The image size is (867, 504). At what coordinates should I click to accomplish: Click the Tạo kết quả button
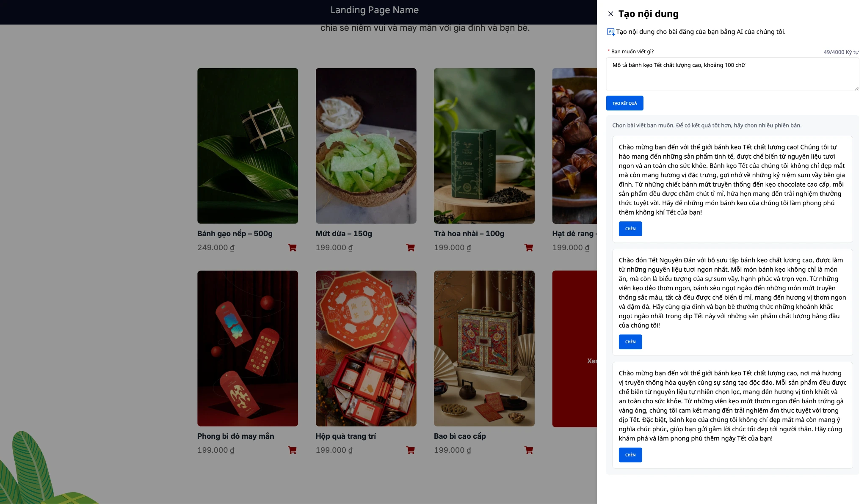tap(624, 103)
